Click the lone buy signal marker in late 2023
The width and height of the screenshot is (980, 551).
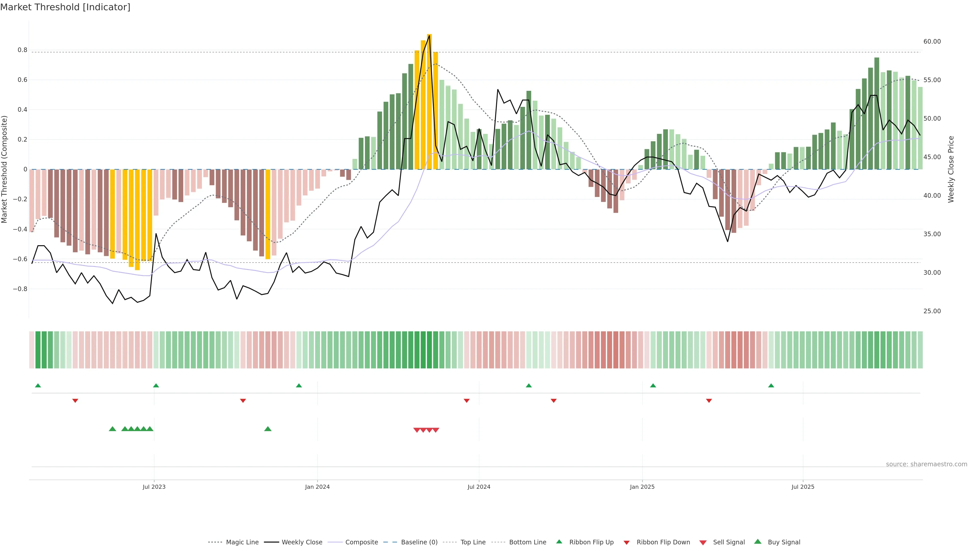tap(268, 429)
